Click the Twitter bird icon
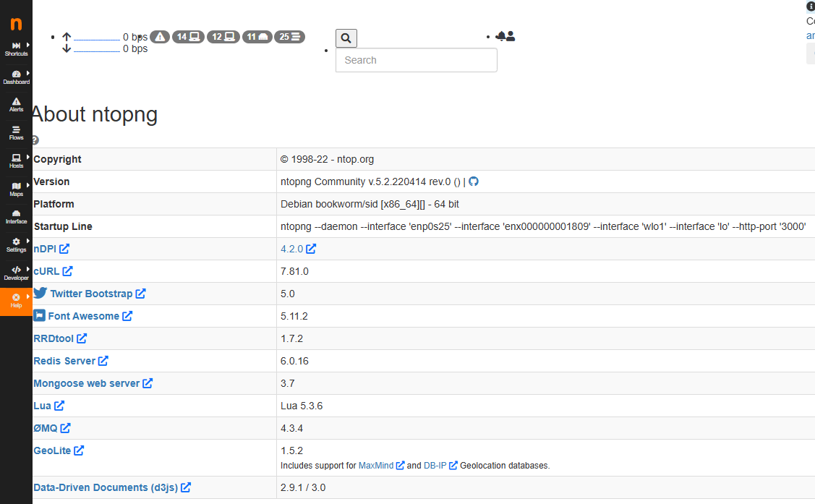Viewport: 815px width, 504px height. pos(40,293)
